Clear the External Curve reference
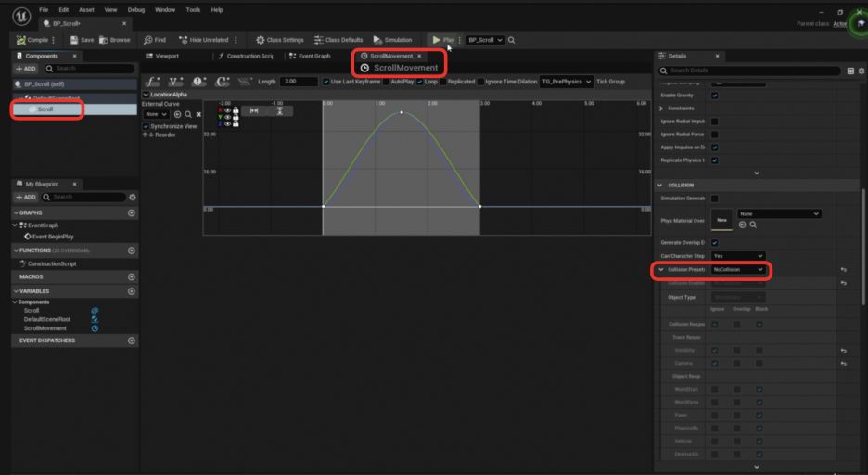The height and width of the screenshot is (475, 868). coord(198,115)
